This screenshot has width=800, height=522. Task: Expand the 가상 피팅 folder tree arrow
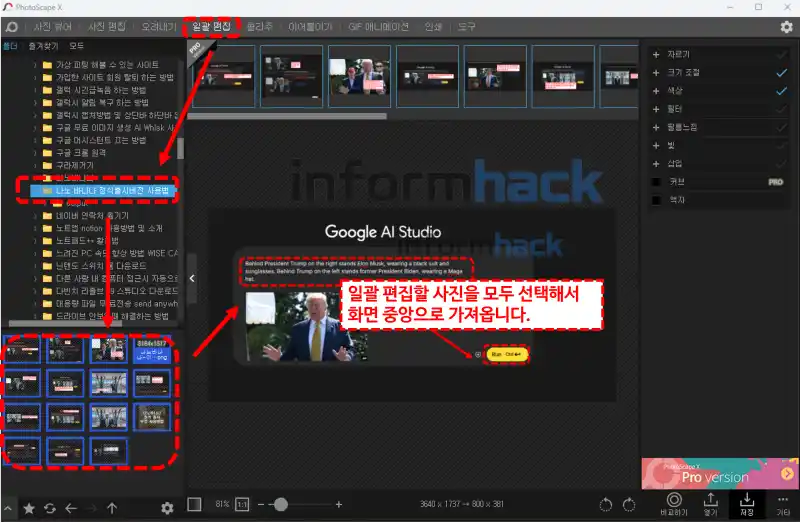pos(35,65)
